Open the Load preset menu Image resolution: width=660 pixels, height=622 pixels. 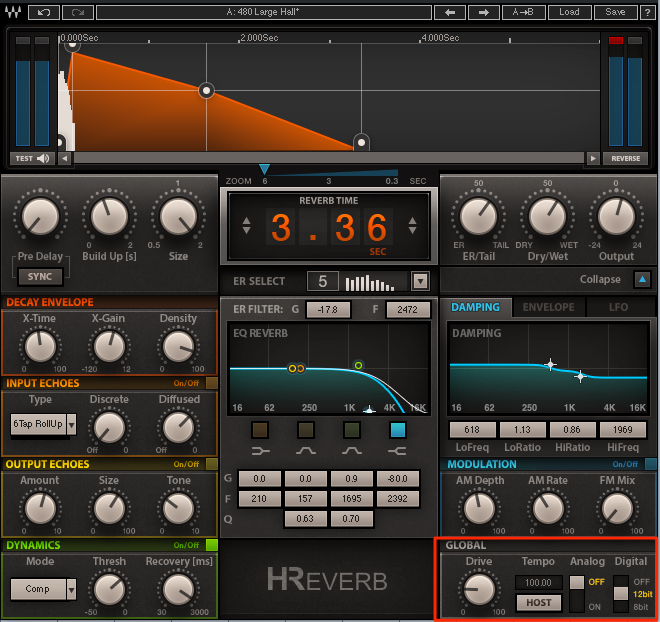[570, 12]
